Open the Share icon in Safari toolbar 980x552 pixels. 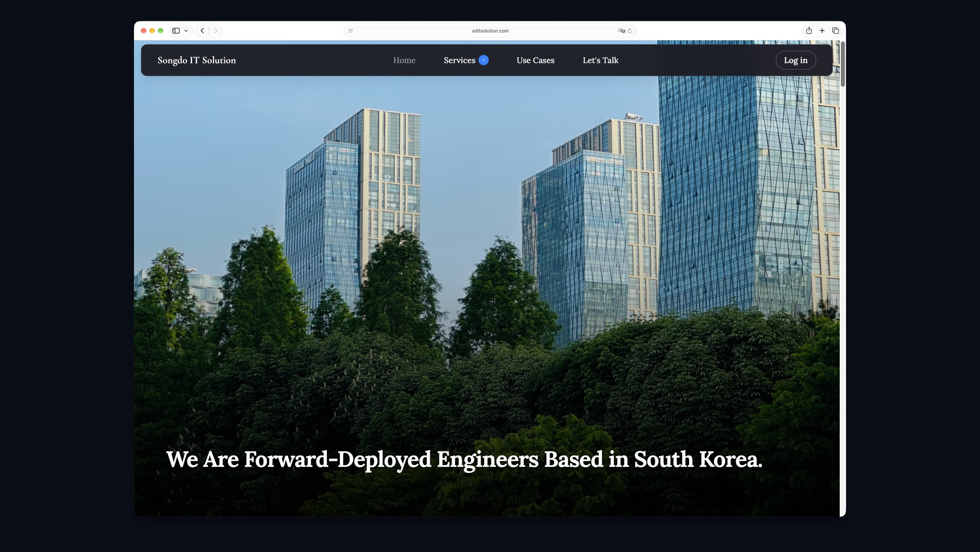[809, 30]
